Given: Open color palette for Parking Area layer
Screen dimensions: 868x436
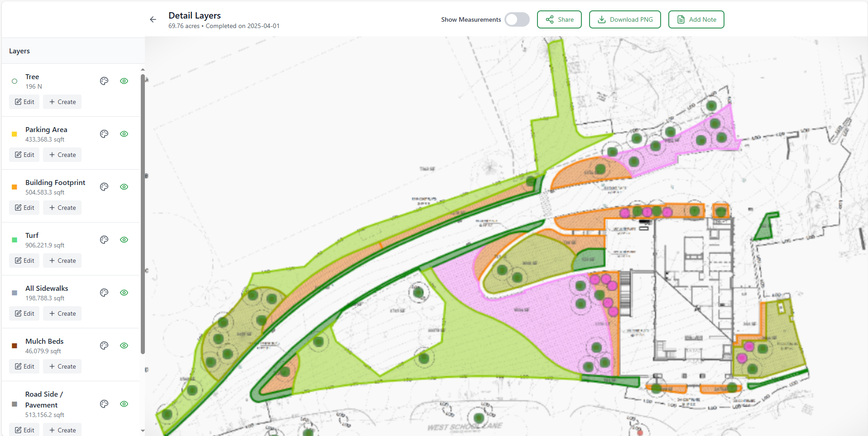Looking at the screenshot, I should (x=104, y=134).
